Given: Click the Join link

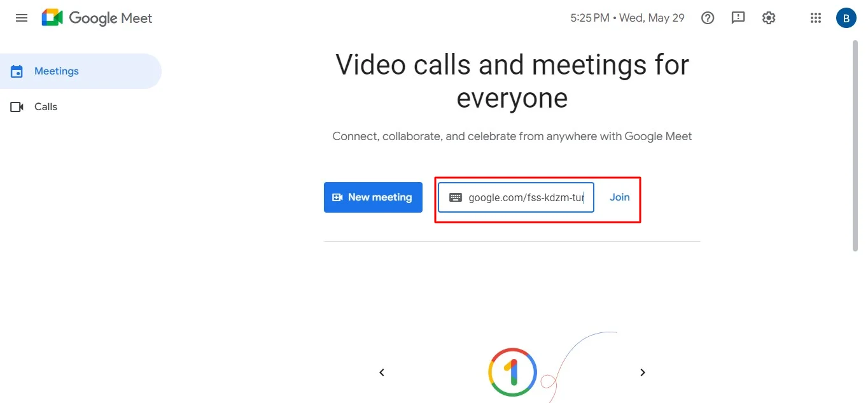Looking at the screenshot, I should [x=620, y=197].
